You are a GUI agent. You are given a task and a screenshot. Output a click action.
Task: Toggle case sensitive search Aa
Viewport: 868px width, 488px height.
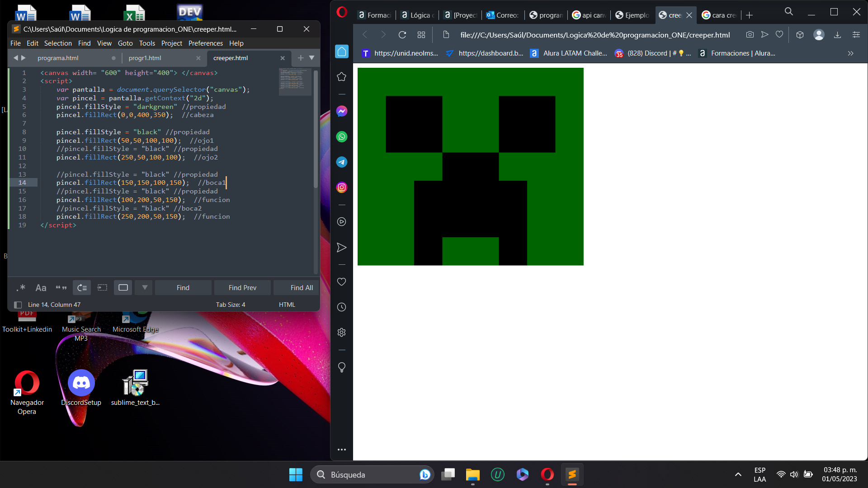coord(41,288)
